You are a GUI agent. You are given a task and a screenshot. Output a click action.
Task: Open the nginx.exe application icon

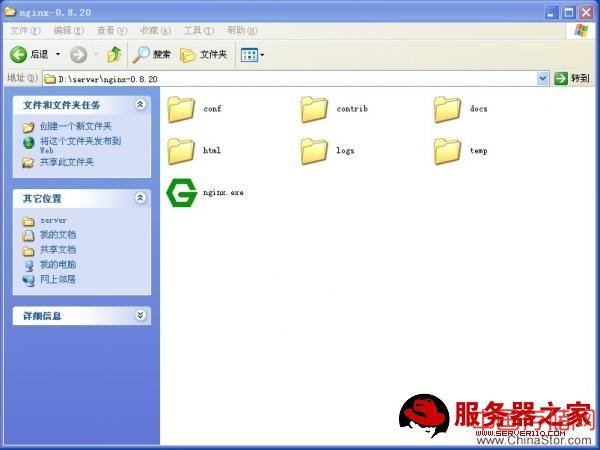click(181, 192)
